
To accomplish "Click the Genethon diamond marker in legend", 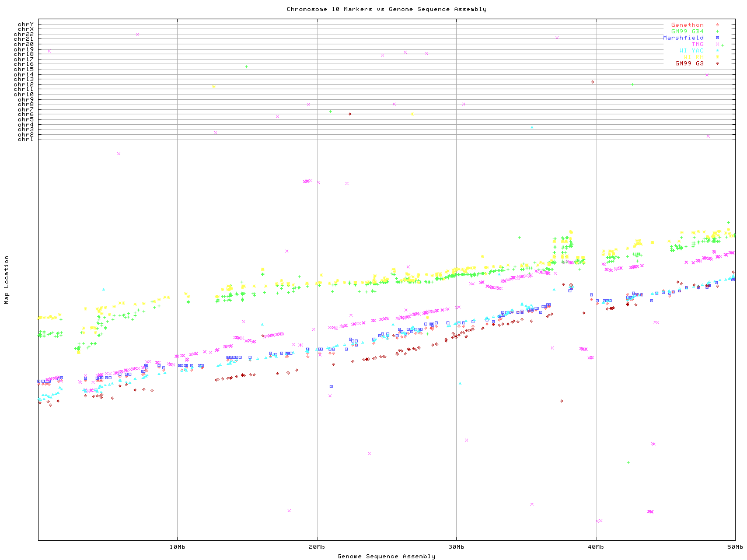I will pos(717,25).
